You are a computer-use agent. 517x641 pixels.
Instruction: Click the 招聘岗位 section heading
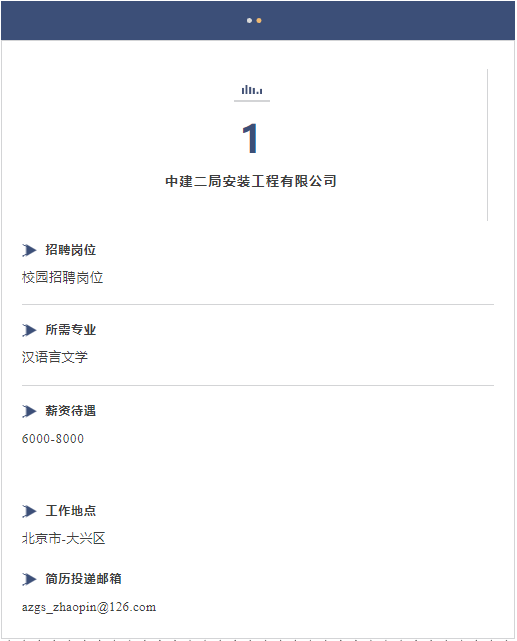coord(71,250)
